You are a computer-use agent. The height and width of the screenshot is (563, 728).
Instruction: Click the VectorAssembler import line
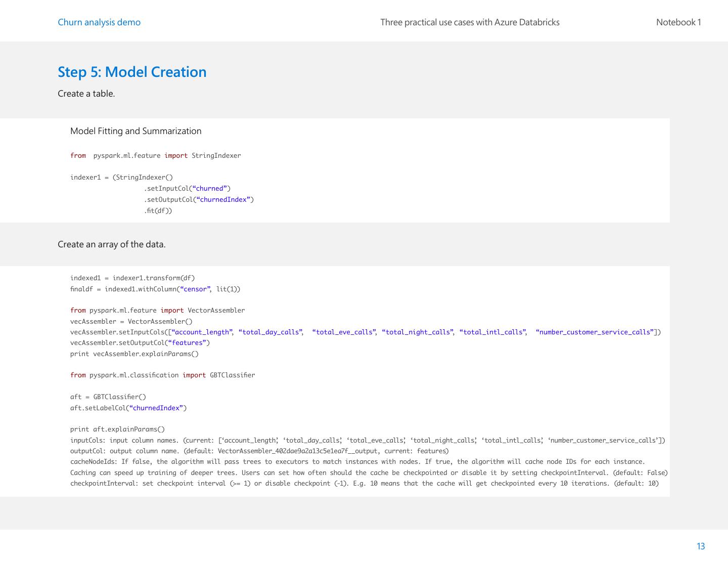pyautogui.click(x=157, y=311)
